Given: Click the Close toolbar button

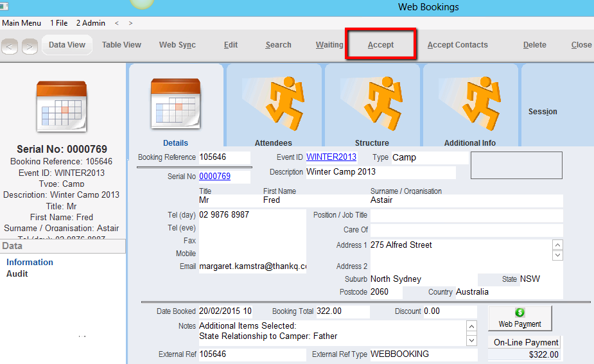Looking at the screenshot, I should point(581,45).
